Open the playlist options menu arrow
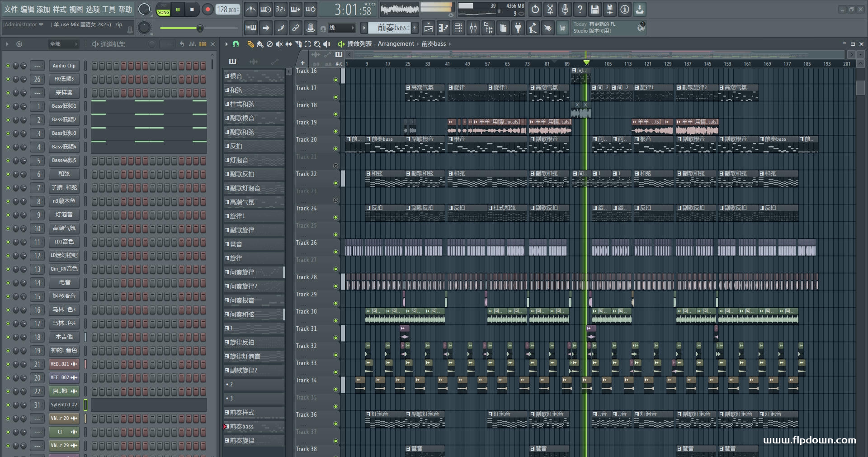 pos(226,44)
